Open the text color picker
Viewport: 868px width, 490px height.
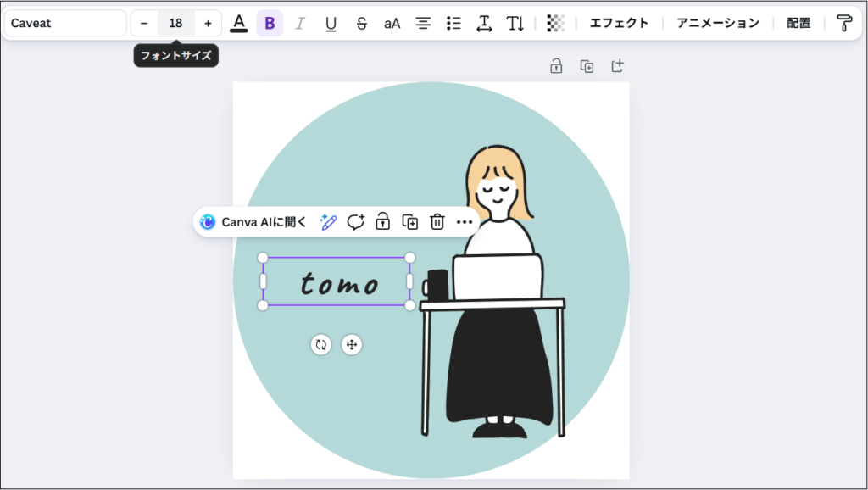point(238,23)
